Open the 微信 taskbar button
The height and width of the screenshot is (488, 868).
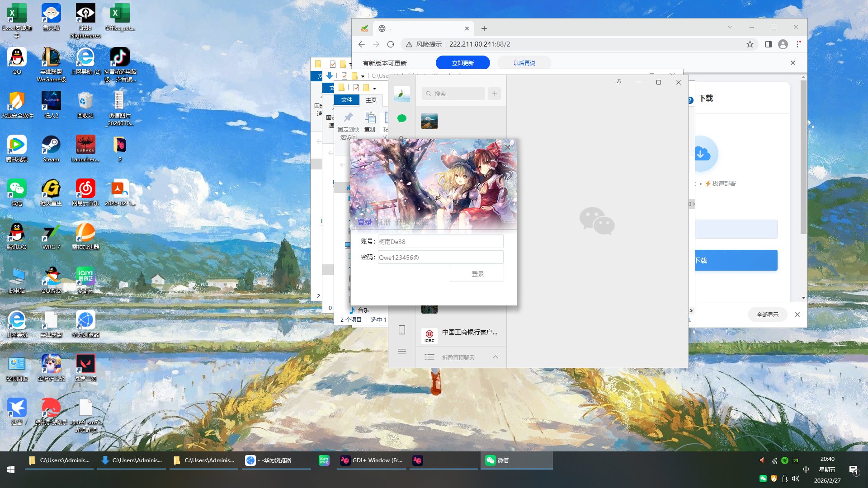point(515,460)
